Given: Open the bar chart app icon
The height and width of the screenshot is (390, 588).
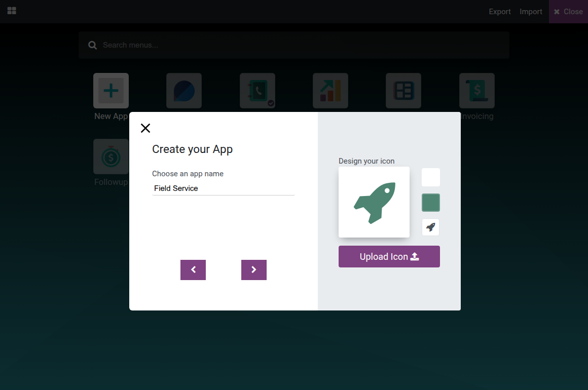Looking at the screenshot, I should point(330,91).
